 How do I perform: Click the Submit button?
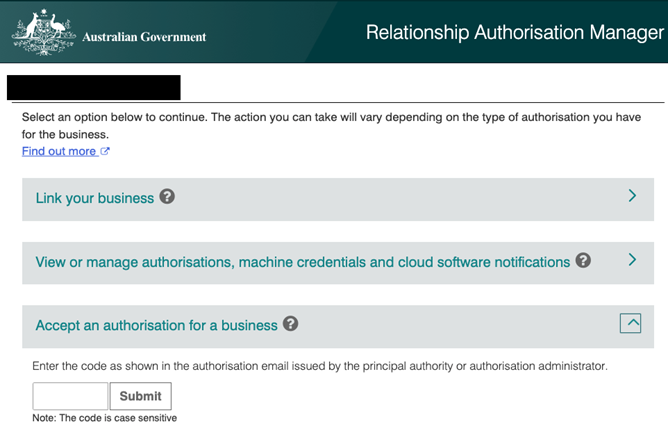point(141,396)
